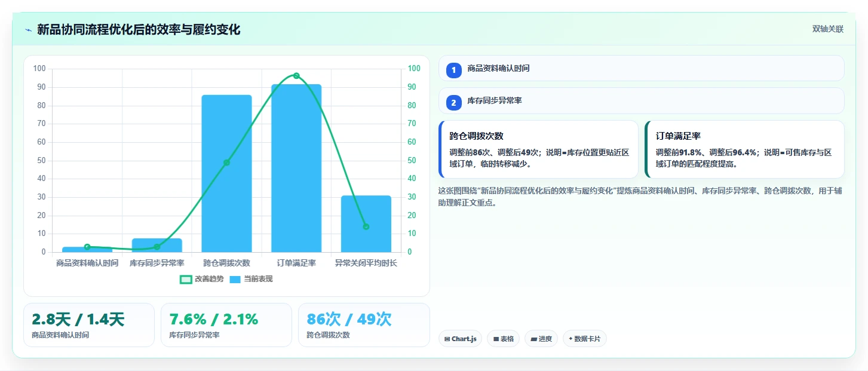868x371 pixels.
Task: Click trend line point above 订单满足率
Action: pos(296,76)
